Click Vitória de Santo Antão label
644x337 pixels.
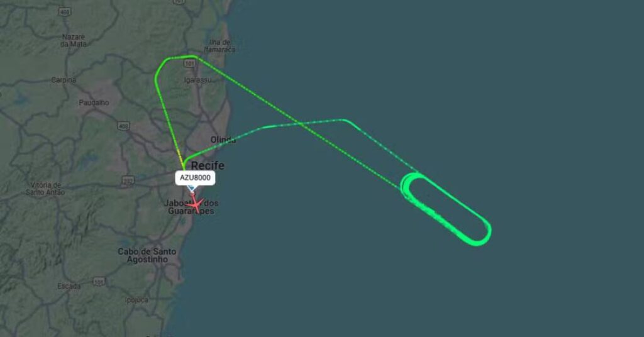[45, 189]
